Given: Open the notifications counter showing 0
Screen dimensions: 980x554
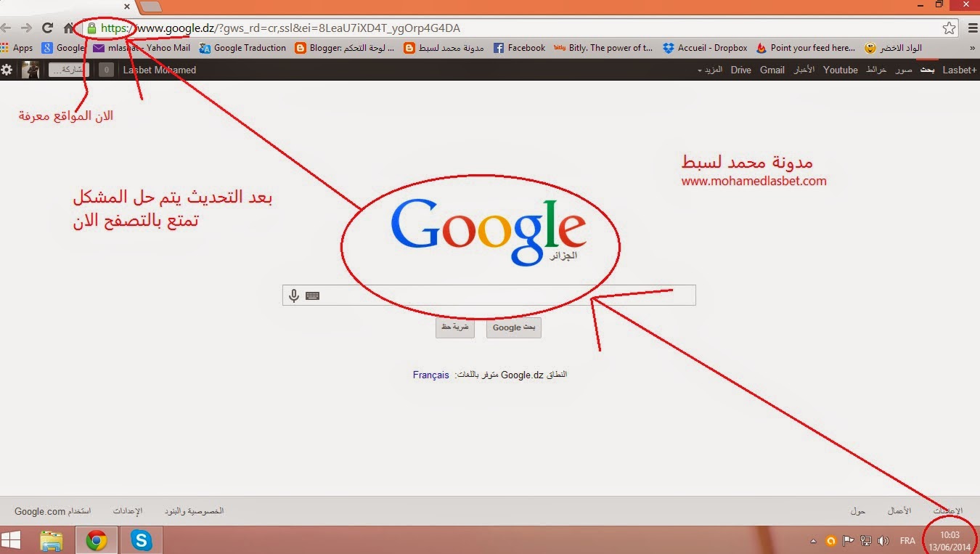Looking at the screenshot, I should [106, 70].
